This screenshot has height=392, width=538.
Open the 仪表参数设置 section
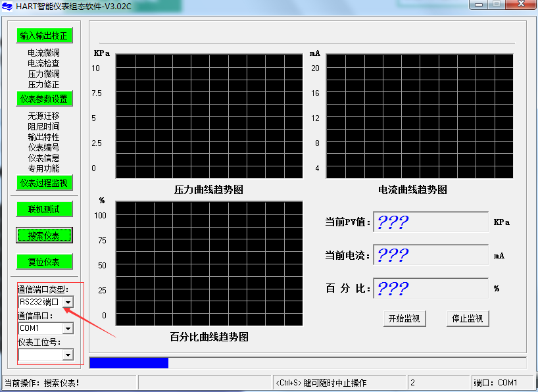pos(44,99)
